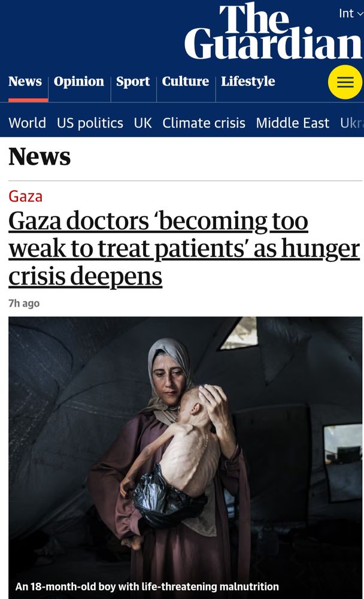Image resolution: width=364 pixels, height=599 pixels.
Task: Go to the Culture tab
Action: pyautogui.click(x=185, y=81)
